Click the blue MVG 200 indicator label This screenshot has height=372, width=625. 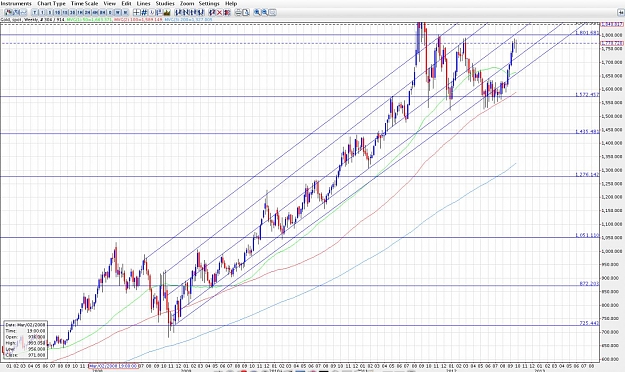coord(188,19)
